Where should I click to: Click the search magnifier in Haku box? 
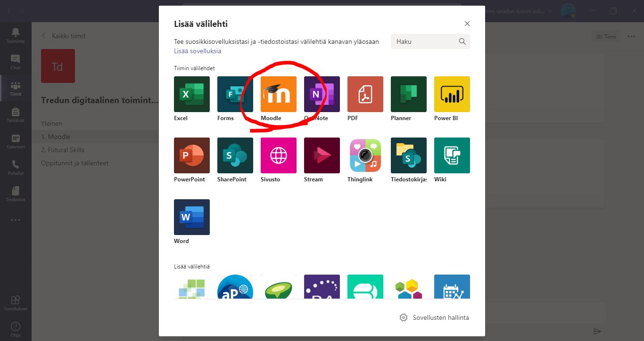pyautogui.click(x=462, y=41)
